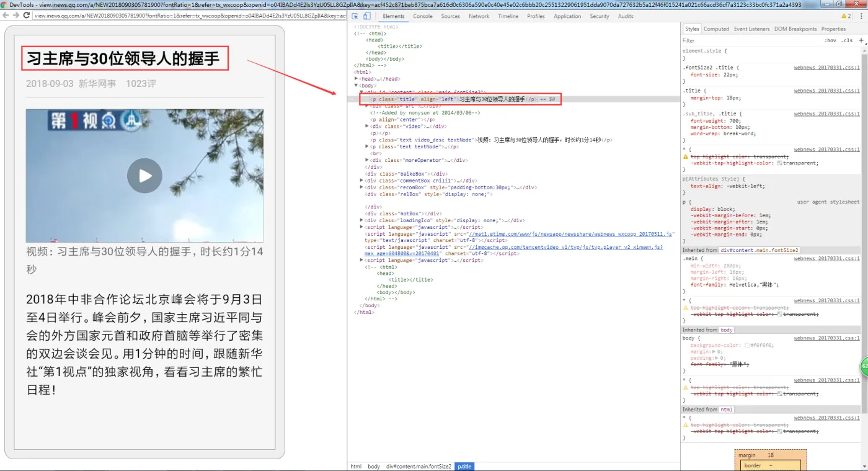Switch to the Console tab
This screenshot has height=471, width=868.
pyautogui.click(x=423, y=16)
